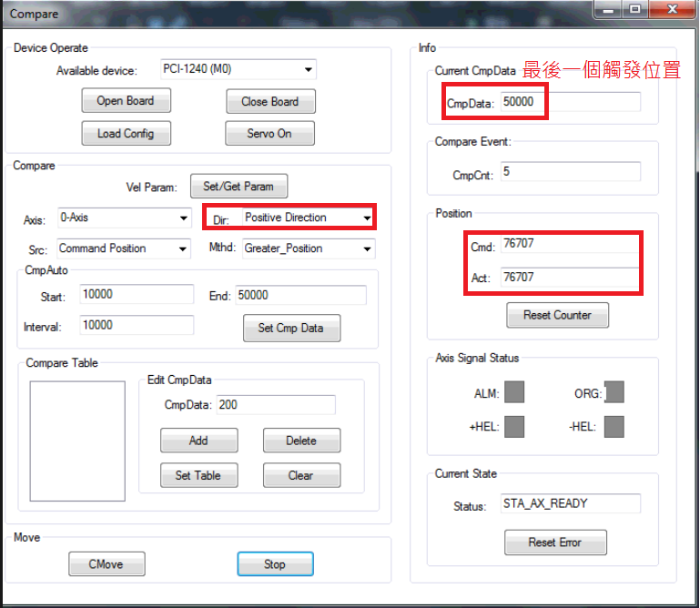The width and height of the screenshot is (700, 608).
Task: Click the Close Board button
Action: click(270, 101)
